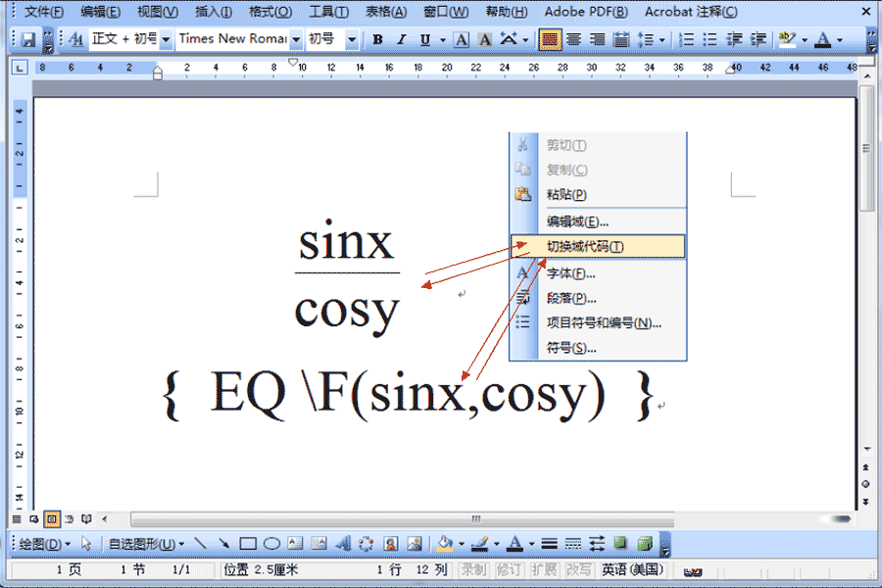Viewport: 882px width, 588px height.
Task: Apply text highlight color
Action: (787, 39)
